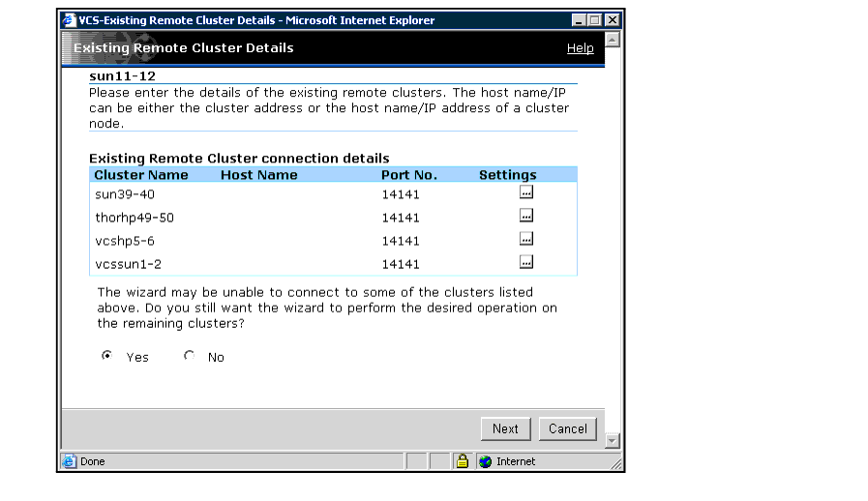Select the vcssun1-2 cluster name row
Screen dimensions: 868x501
[129, 264]
